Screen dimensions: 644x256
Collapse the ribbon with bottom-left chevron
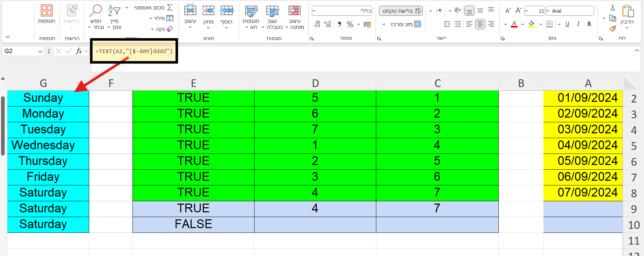click(8, 37)
